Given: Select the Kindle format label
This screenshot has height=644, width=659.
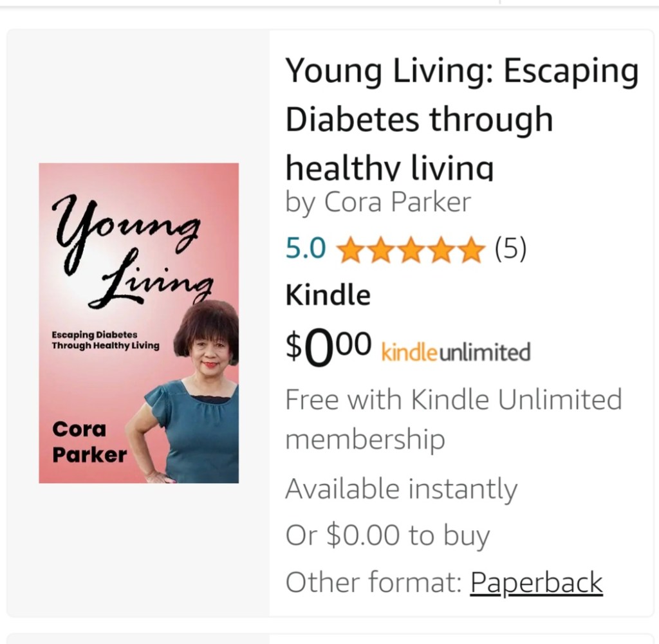Looking at the screenshot, I should click(x=328, y=295).
